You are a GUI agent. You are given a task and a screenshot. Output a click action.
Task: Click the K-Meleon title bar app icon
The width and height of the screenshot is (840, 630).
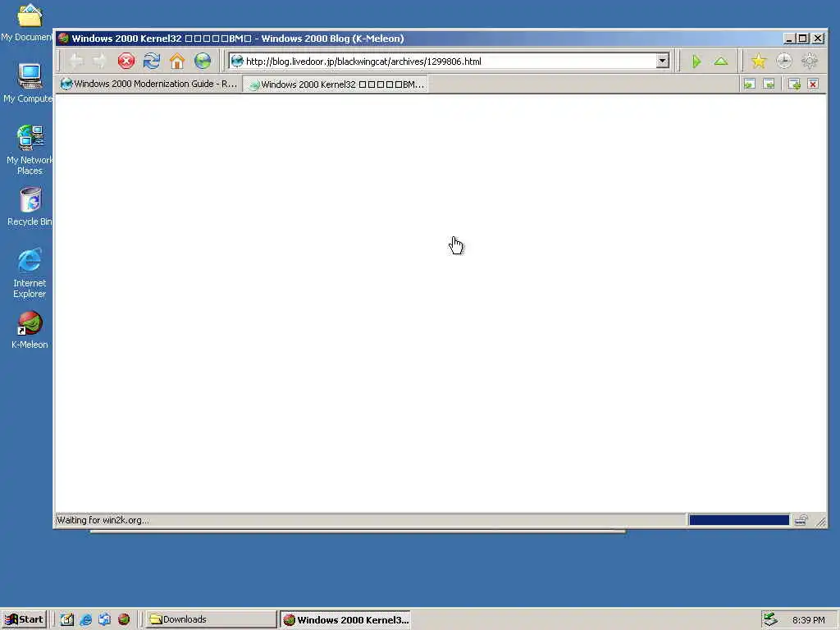[64, 39]
